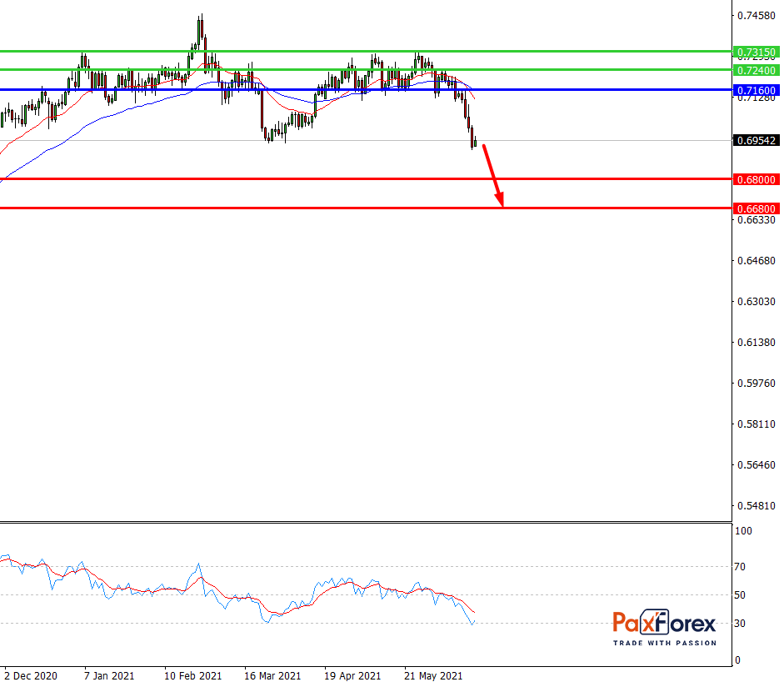
Task: Click the RSI 30 level label
Action: click(x=740, y=624)
